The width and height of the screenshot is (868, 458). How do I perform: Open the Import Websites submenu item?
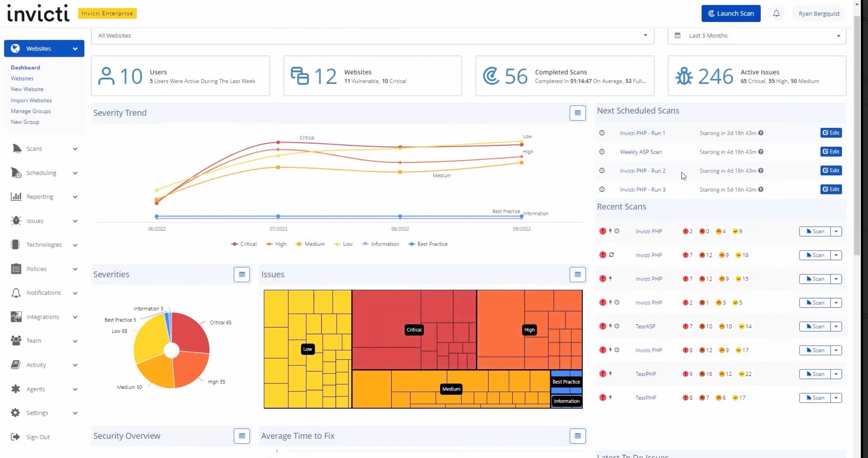click(31, 100)
